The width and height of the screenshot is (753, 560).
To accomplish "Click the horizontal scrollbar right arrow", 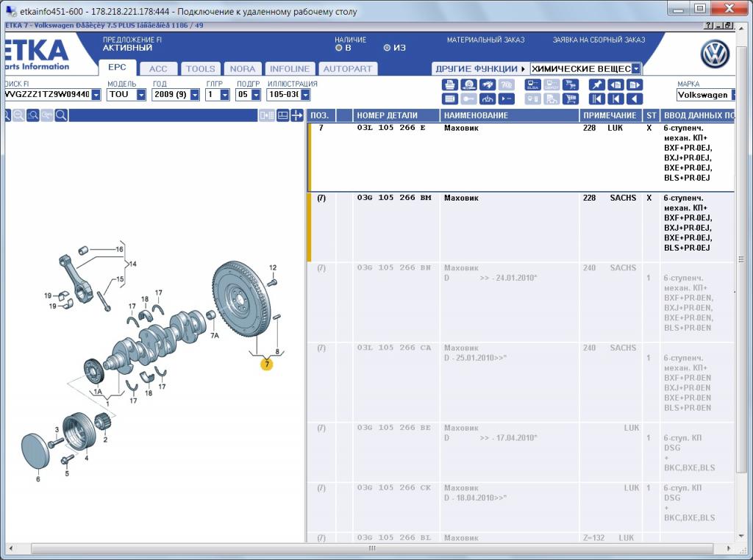I will click(729, 548).
